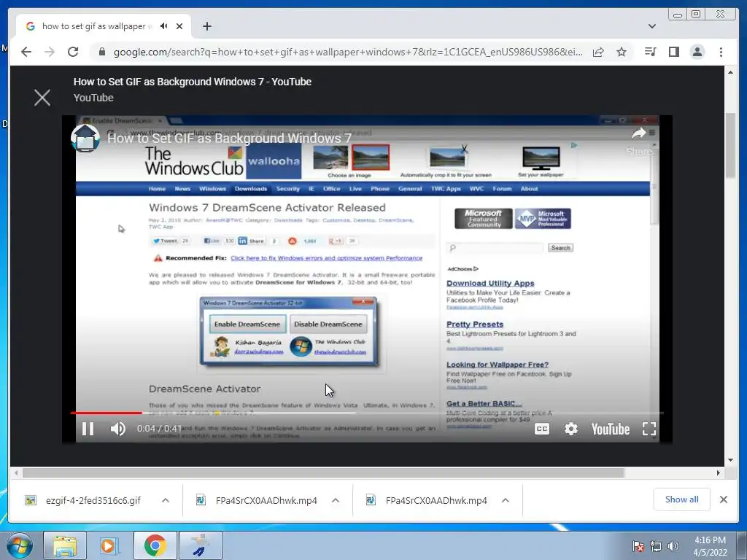Open network tray icon
Screen dimensions: 747x560
(656, 546)
